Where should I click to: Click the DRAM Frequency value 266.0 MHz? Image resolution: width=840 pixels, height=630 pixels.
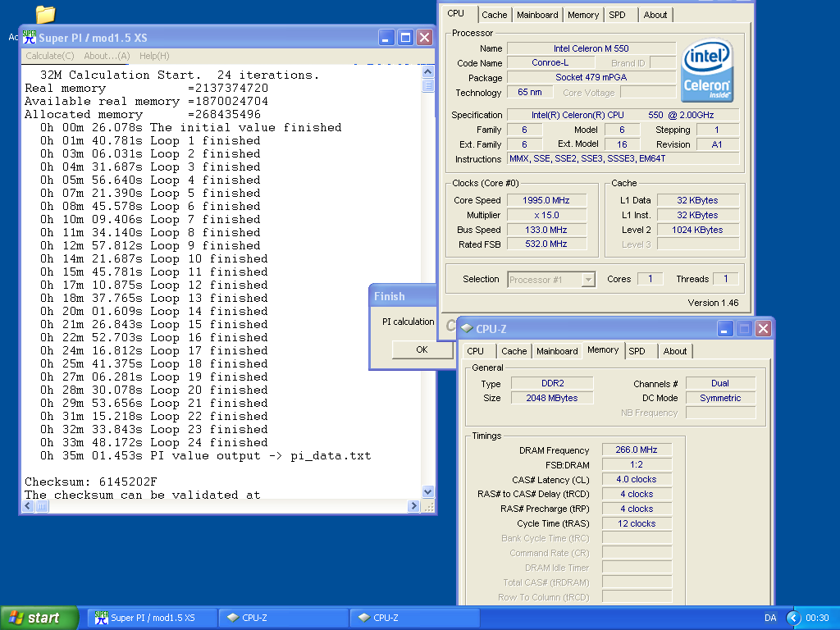pyautogui.click(x=637, y=450)
